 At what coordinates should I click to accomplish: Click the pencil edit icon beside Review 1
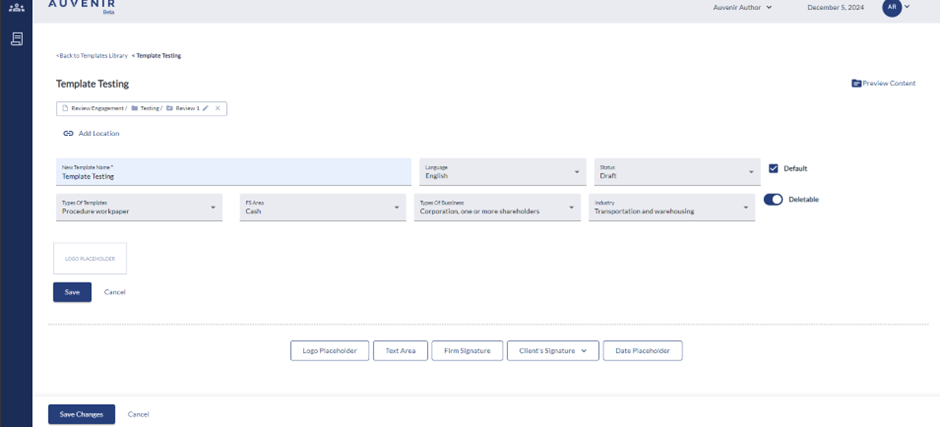tap(206, 108)
